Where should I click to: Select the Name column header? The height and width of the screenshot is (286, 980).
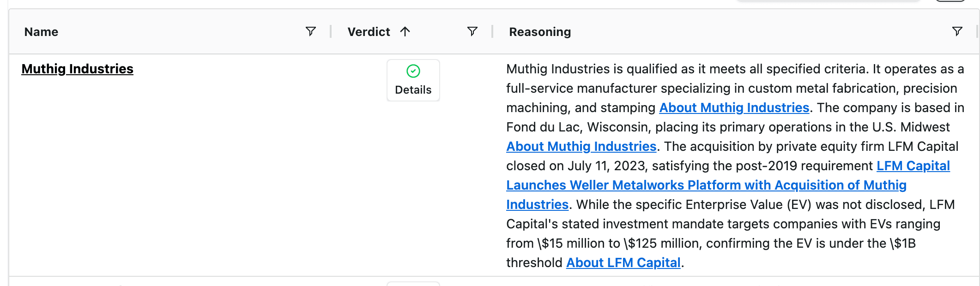pos(41,31)
